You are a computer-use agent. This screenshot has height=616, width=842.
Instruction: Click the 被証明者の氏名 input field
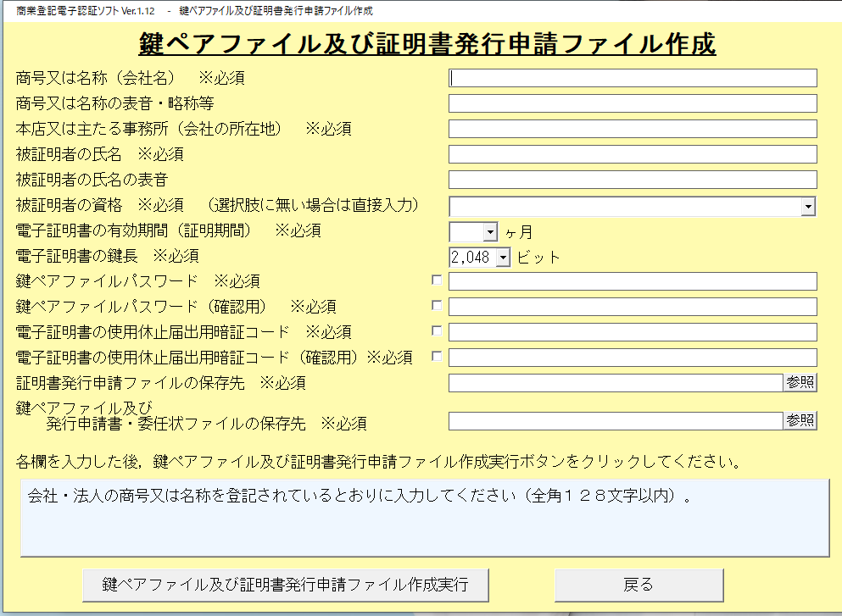(632, 154)
